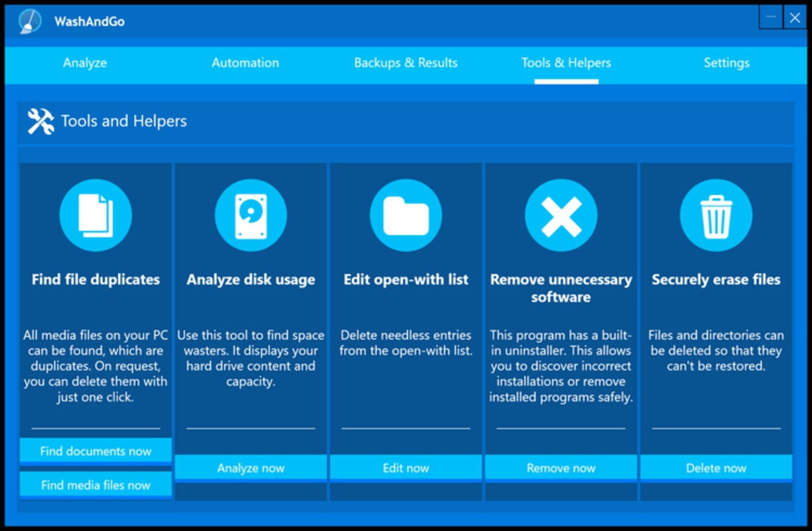Click the 'Use this tool to find space wasters' description
The width and height of the screenshot is (812, 531).
tap(251, 358)
